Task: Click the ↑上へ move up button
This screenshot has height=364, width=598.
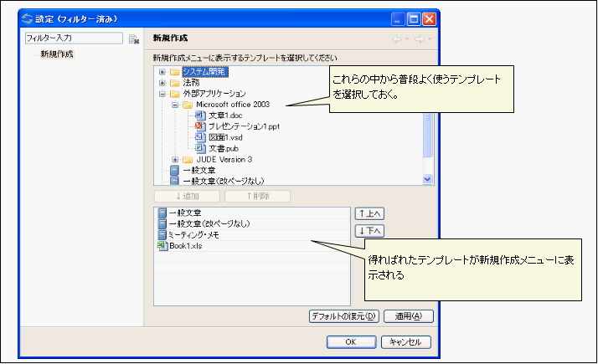Action: pos(369,214)
